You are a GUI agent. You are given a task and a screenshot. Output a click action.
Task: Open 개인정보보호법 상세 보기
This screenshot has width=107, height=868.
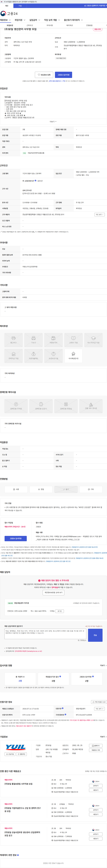point(53,592)
